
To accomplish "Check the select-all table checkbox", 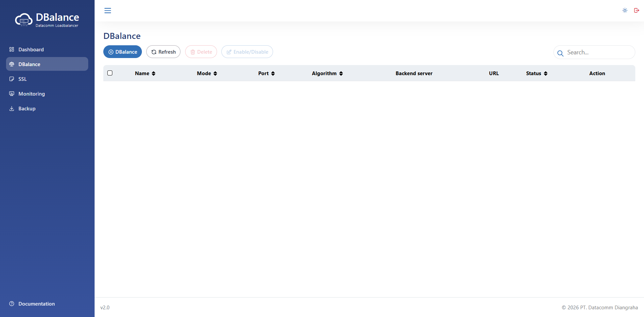I will [x=110, y=73].
